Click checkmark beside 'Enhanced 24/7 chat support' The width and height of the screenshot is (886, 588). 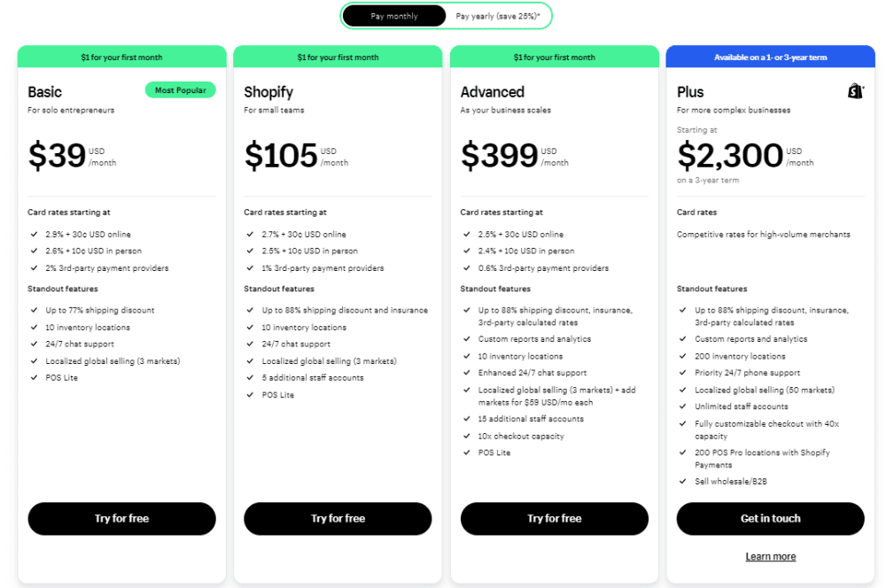click(467, 372)
